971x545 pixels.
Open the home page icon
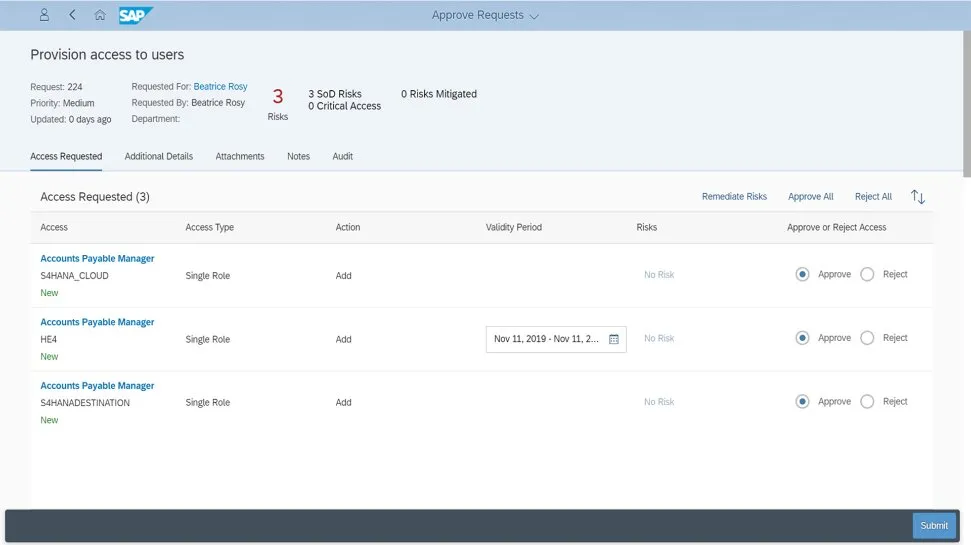(x=100, y=15)
